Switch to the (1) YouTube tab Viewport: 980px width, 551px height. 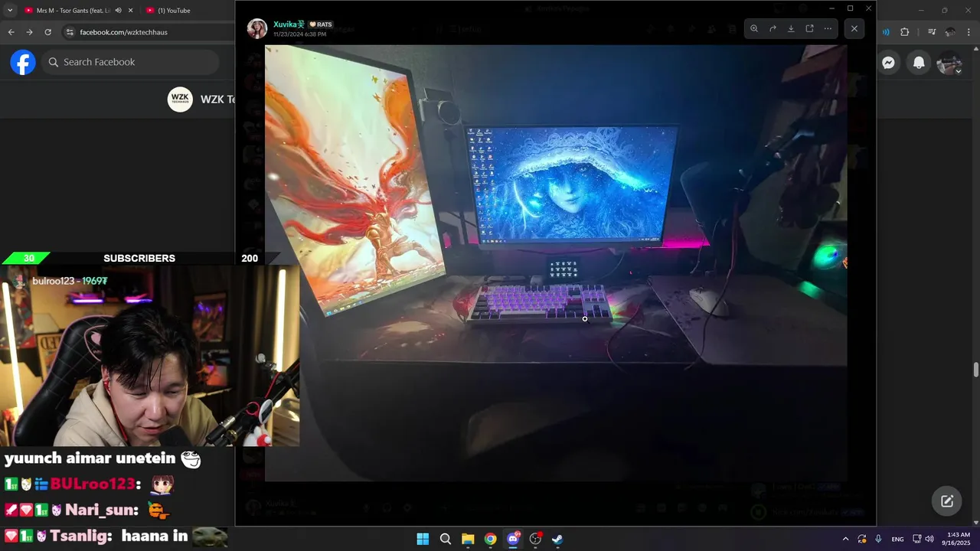(x=174, y=11)
